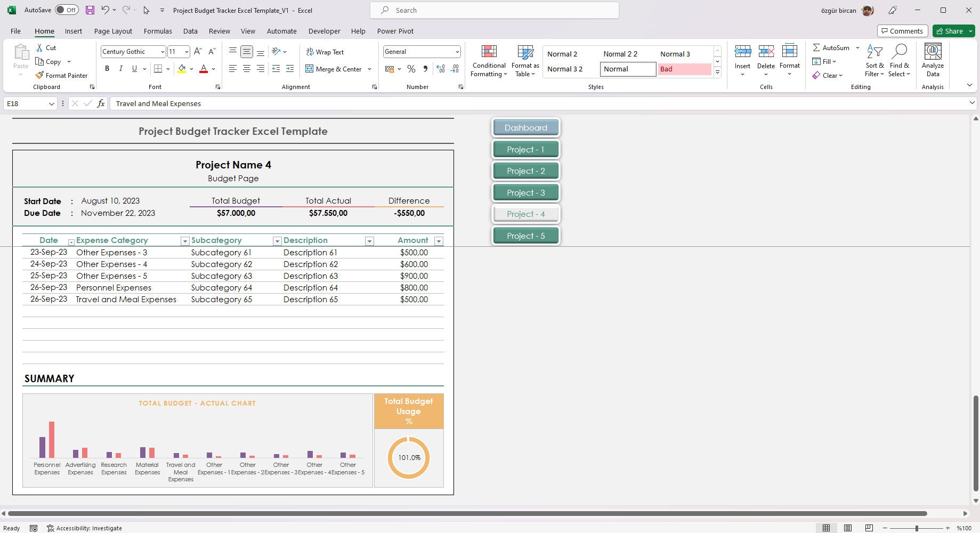Enable Wrap Text formatting
The image size is (980, 533).
click(325, 52)
